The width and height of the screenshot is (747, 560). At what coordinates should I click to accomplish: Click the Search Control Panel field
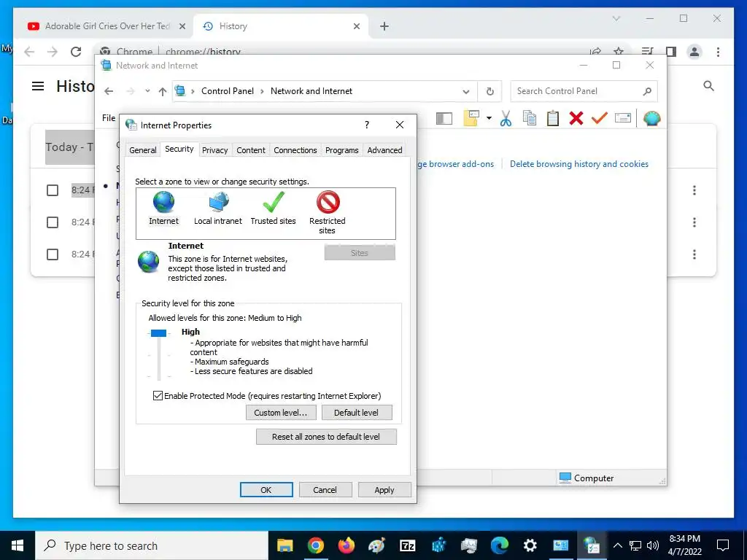(x=584, y=91)
